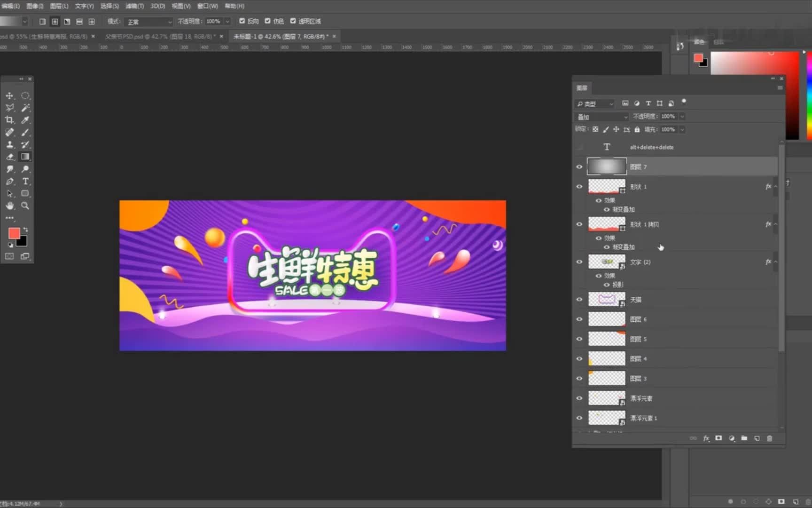Select the Hand tool
The width and height of the screenshot is (812, 508).
point(9,205)
